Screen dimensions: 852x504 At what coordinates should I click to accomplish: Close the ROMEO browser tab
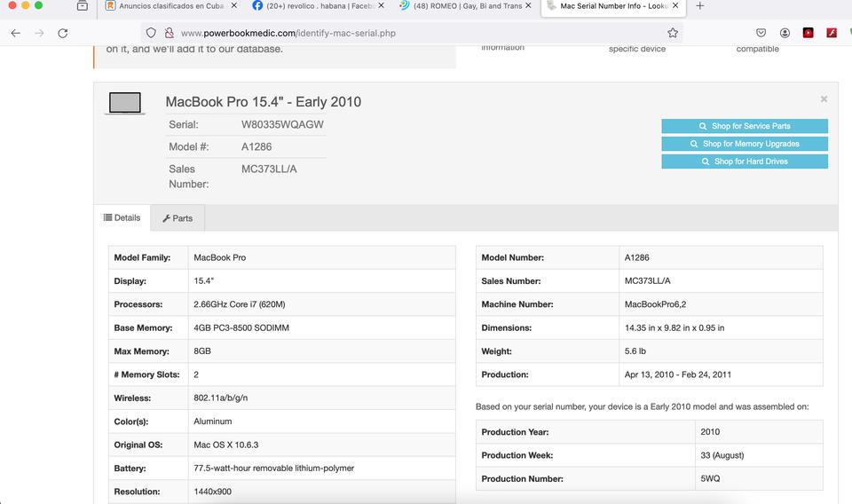point(530,6)
